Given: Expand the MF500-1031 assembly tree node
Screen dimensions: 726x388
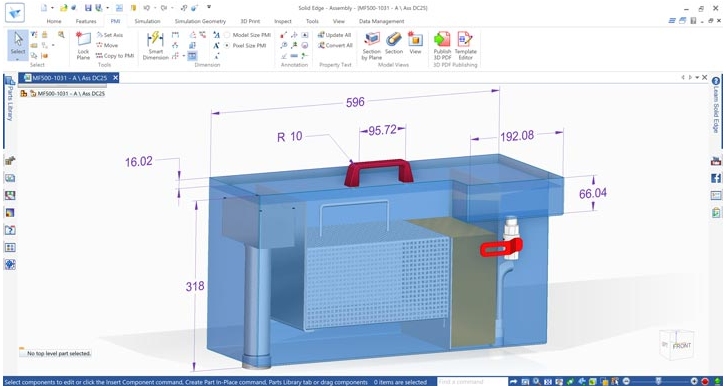Looking at the screenshot, I should 24,93.
